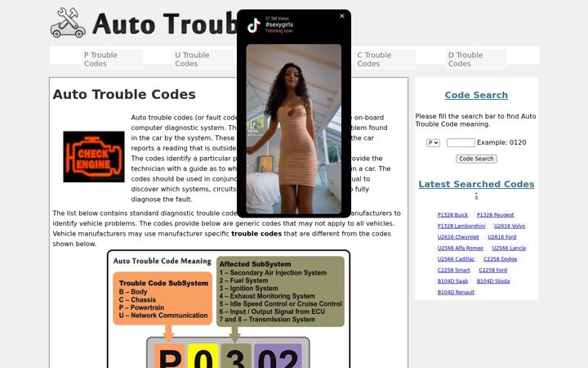Focus the code number input field
The height and width of the screenshot is (368, 588).
(x=461, y=142)
